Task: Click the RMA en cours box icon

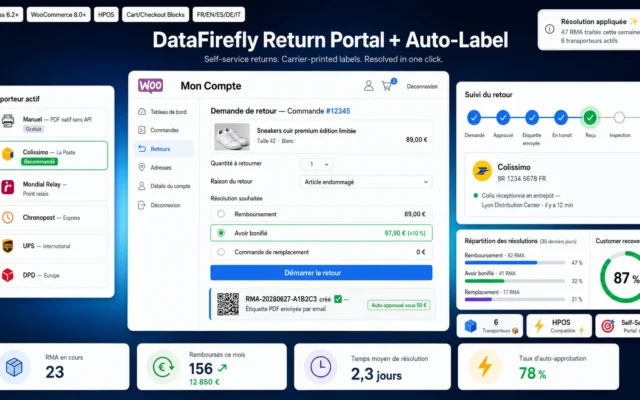Action: pos(14,367)
